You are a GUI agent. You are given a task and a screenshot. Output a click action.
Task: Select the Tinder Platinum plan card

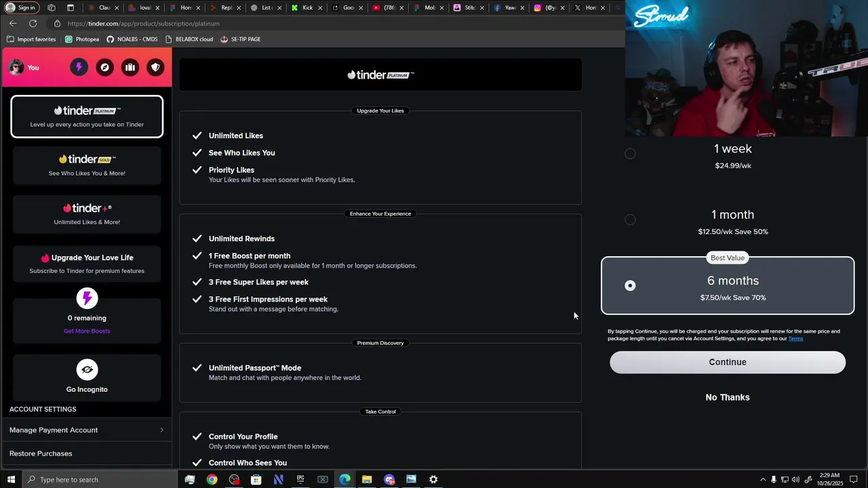tap(87, 117)
